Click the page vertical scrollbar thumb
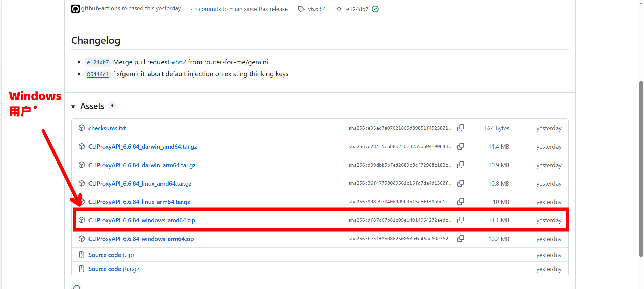The image size is (644, 289). click(641, 168)
